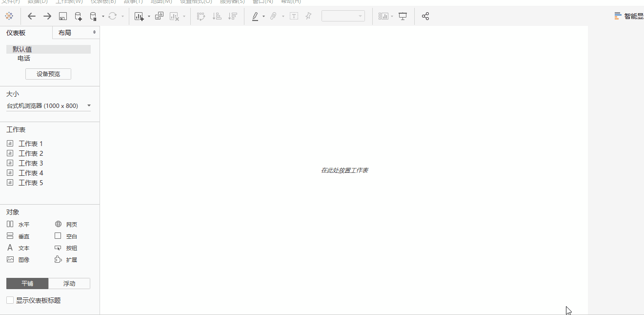
Task: Save the workbook using the floppy icon
Action: coord(63,16)
